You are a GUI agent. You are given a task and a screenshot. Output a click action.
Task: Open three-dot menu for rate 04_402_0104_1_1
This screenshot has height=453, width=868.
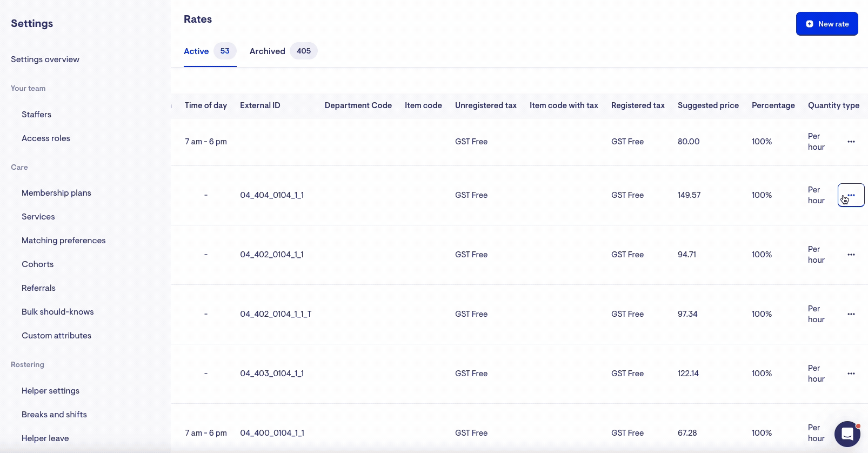coord(851,255)
